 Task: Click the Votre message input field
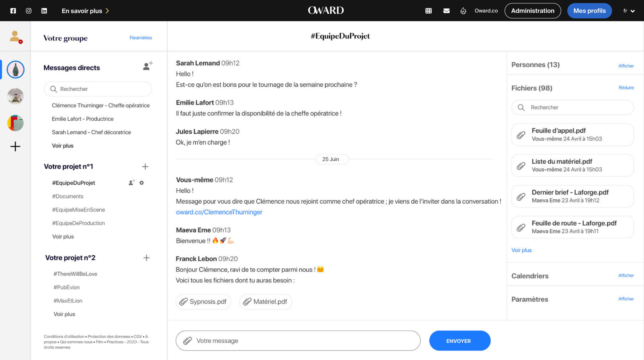302,341
